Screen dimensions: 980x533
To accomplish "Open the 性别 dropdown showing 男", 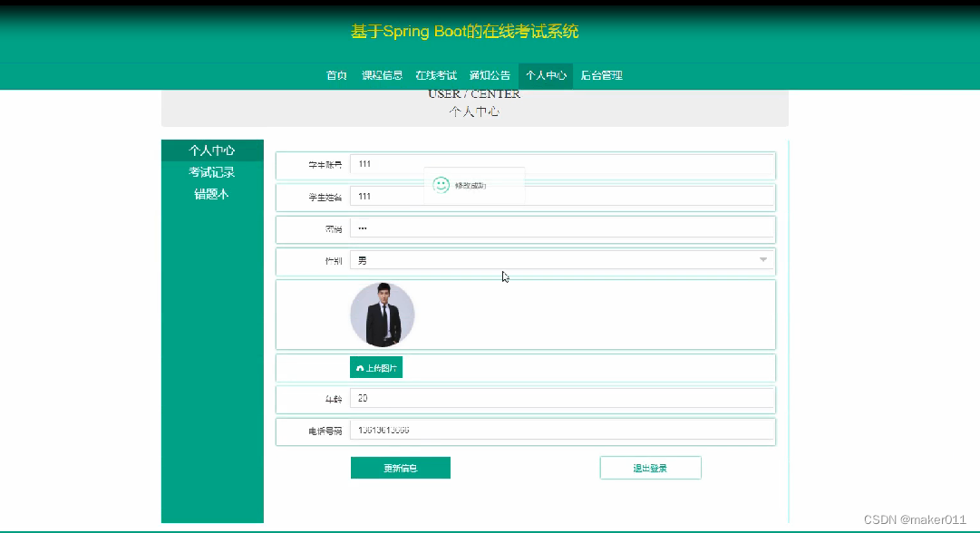I will click(x=562, y=260).
